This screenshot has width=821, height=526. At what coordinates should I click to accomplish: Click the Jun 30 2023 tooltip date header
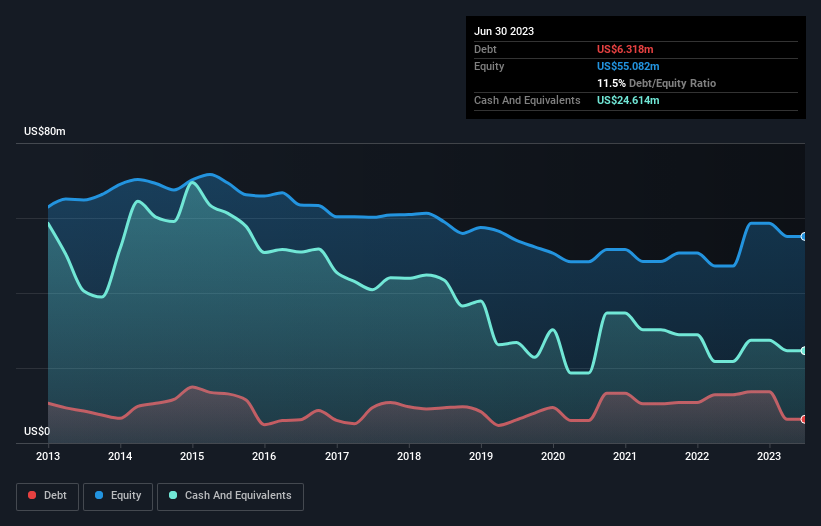tap(504, 31)
